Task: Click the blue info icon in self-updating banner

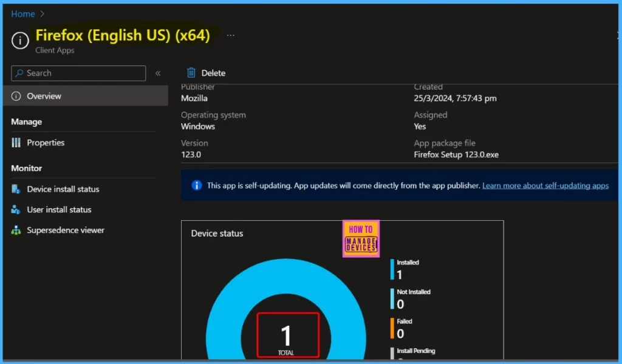Action: (196, 185)
